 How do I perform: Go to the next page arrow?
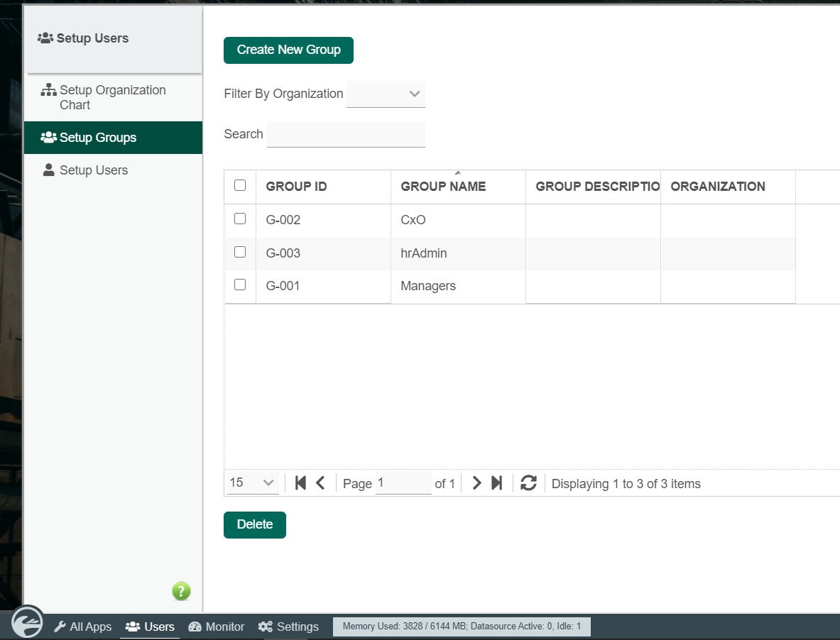click(476, 483)
